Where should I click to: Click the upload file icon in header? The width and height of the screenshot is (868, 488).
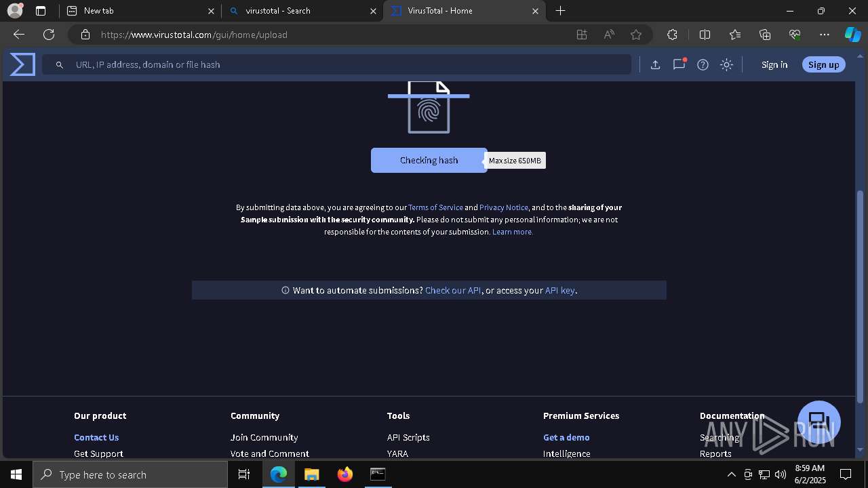(x=655, y=64)
